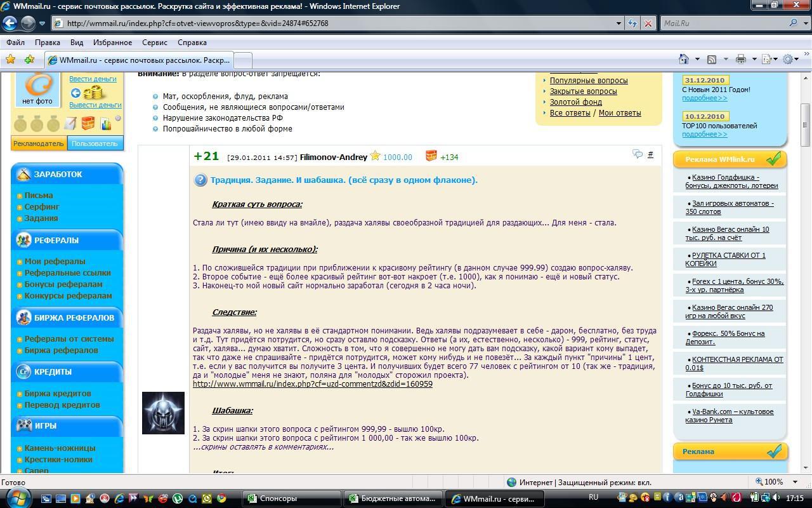Screen dimensions: 812x508
Task: Click the Ввести деньги link
Action: tap(93, 79)
